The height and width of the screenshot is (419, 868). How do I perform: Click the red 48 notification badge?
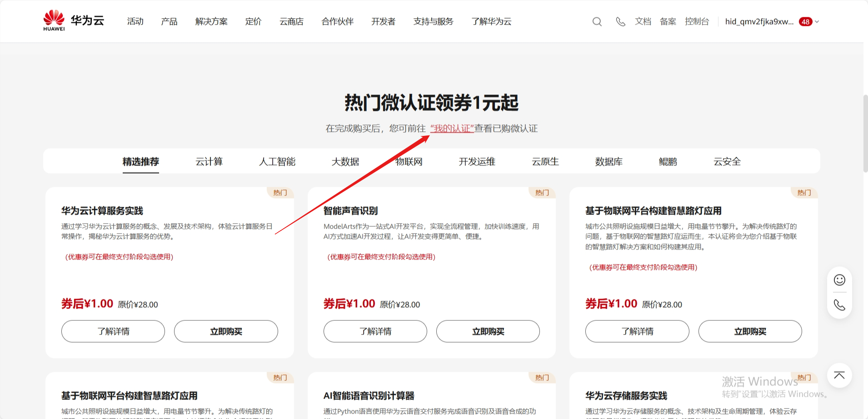(x=805, y=22)
